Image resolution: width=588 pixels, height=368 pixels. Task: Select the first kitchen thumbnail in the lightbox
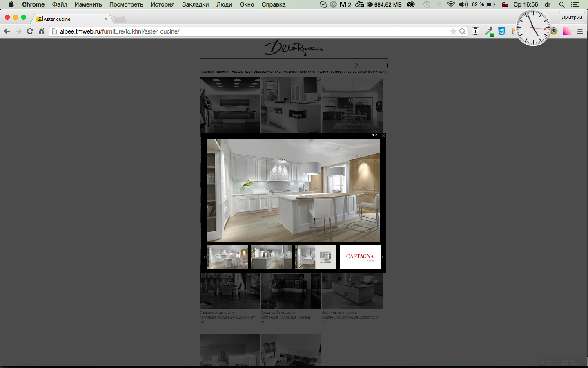(227, 257)
